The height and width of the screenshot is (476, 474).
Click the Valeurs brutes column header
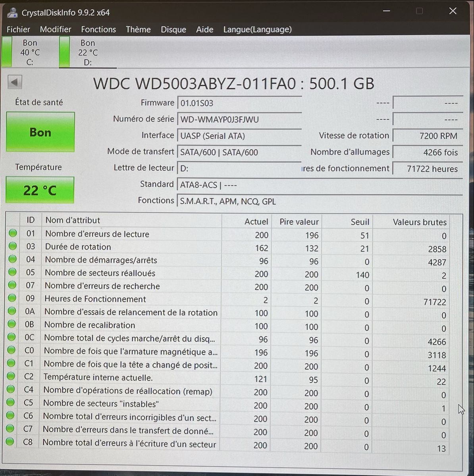click(412, 222)
